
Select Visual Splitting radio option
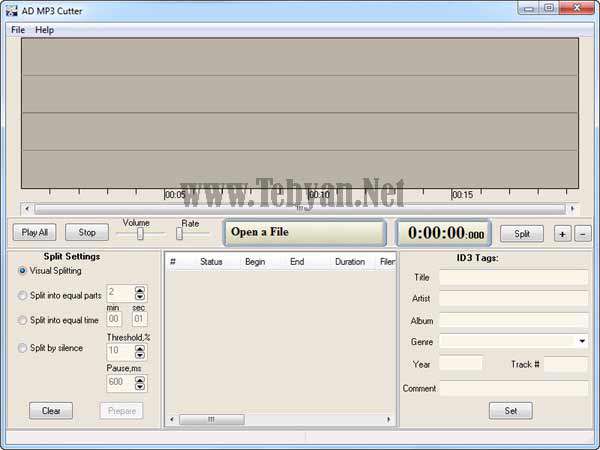pos(22,271)
